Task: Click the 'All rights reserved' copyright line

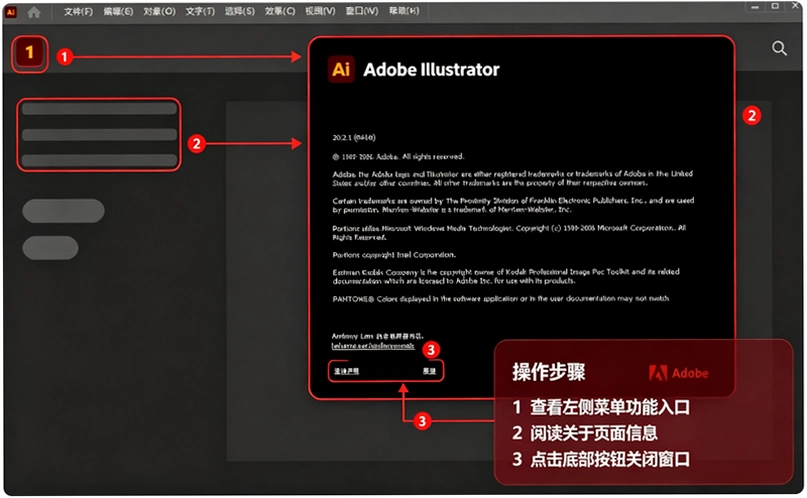Action: [398, 156]
